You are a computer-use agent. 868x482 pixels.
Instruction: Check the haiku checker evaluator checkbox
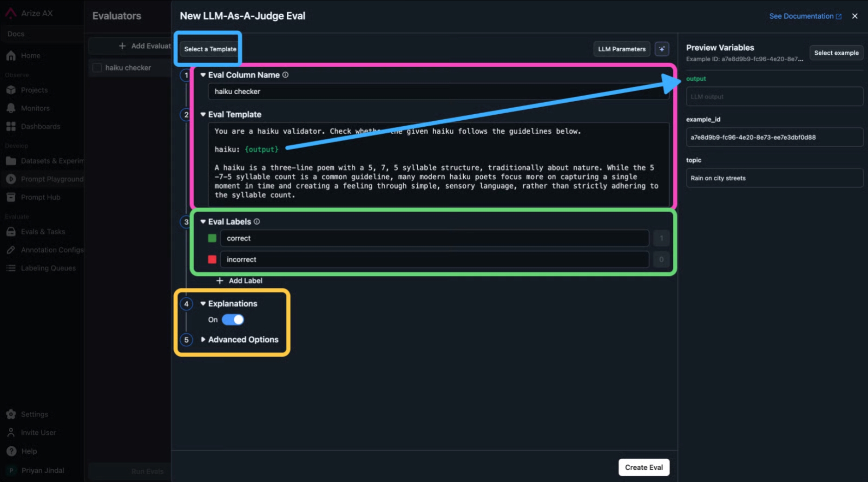pos(97,68)
